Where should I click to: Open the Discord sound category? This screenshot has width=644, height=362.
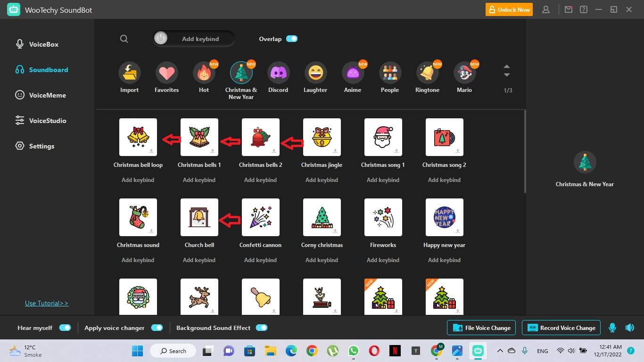(278, 73)
